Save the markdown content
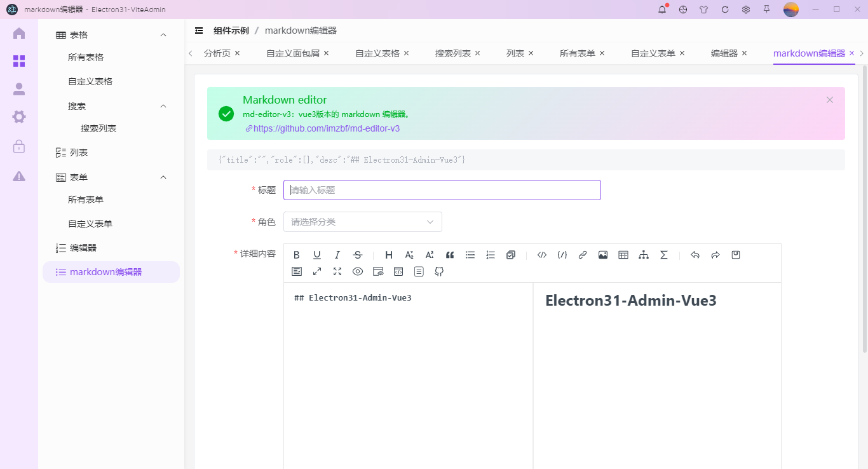This screenshot has width=868, height=469. [735, 255]
